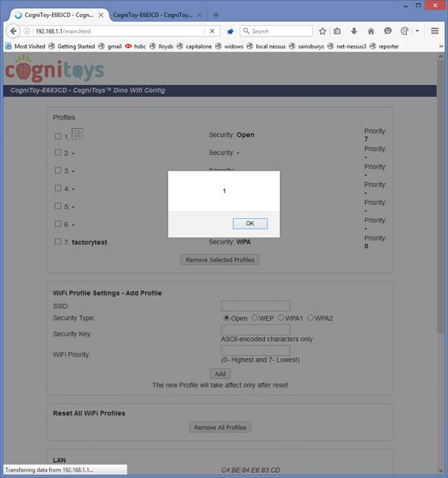
Task: Click Remove All Profiles button
Action: pyautogui.click(x=220, y=427)
